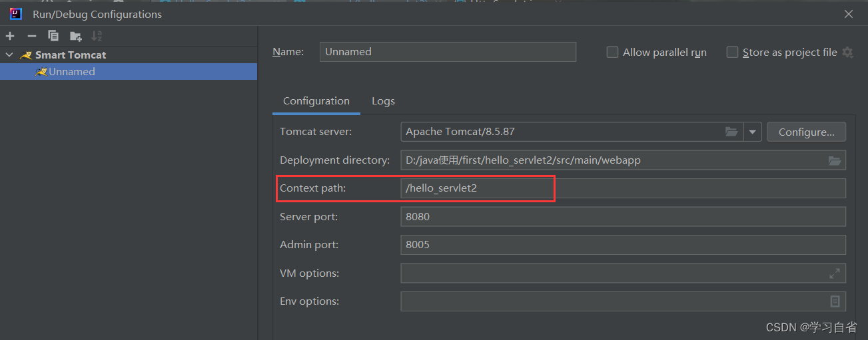Click the Configure... button

(x=807, y=132)
